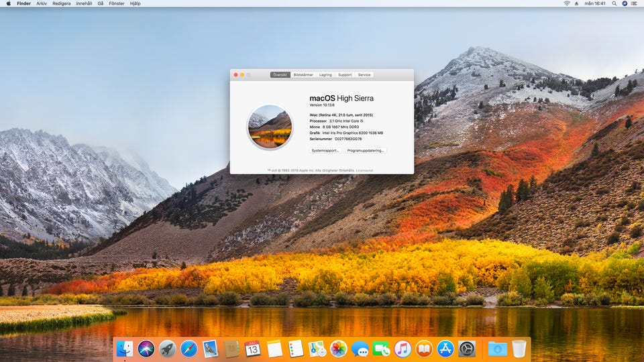Open the Licensavtal link

tap(364, 170)
